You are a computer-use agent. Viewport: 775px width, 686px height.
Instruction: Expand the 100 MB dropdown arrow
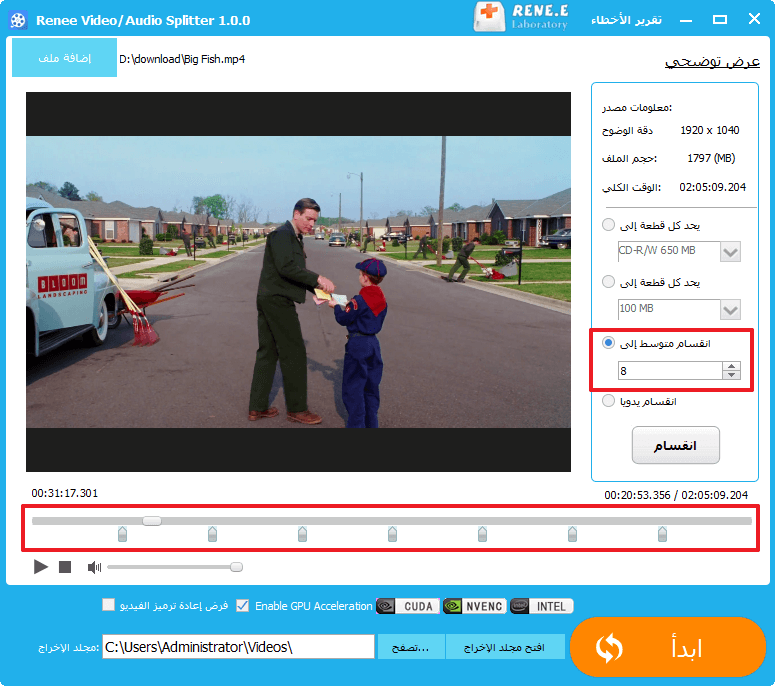[731, 309]
